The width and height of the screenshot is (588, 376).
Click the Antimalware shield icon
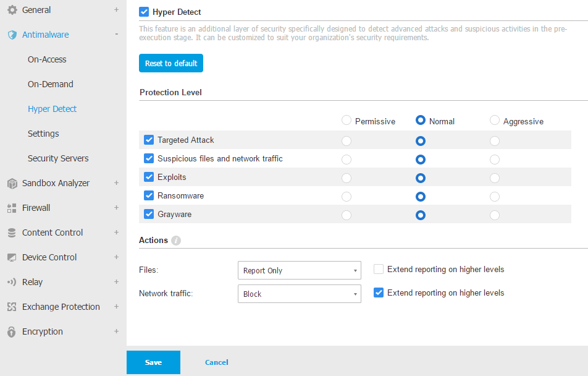coord(12,35)
